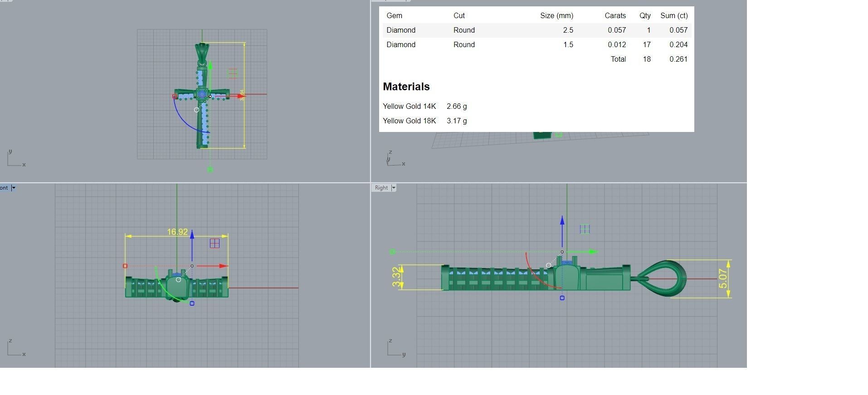Image resolution: width=868 pixels, height=395 pixels.
Task: Select the Carats column header
Action: 615,15
